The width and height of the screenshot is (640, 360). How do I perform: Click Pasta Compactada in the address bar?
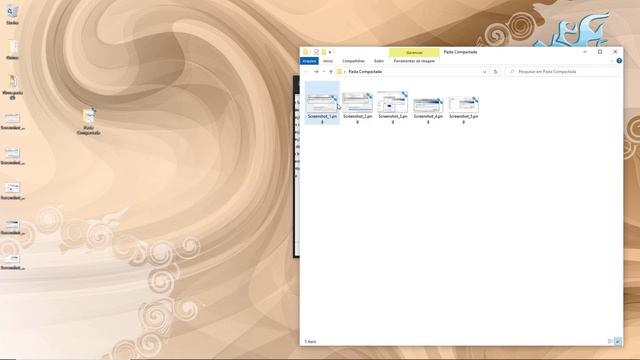pyautogui.click(x=365, y=72)
